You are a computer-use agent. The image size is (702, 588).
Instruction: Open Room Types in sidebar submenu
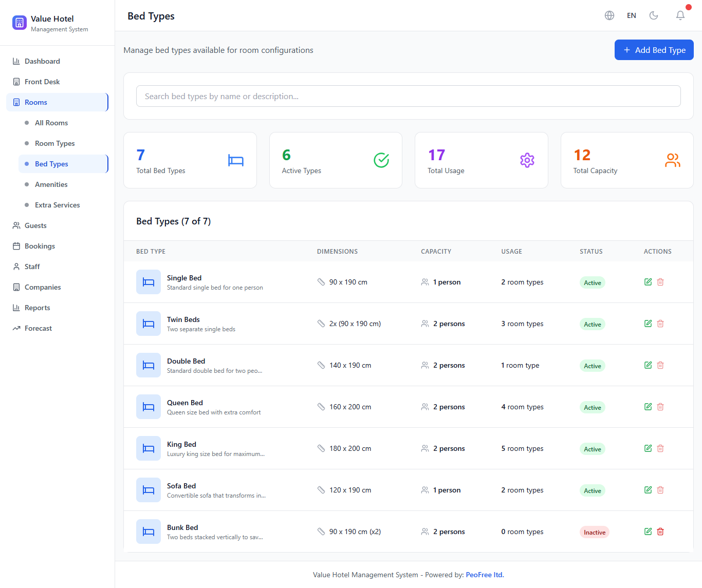coord(54,143)
